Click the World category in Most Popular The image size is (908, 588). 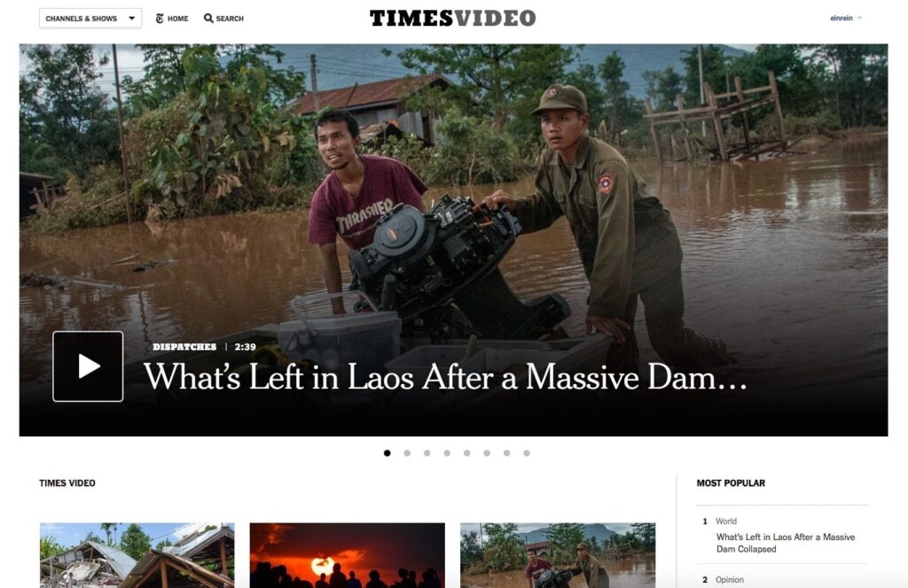coord(726,521)
